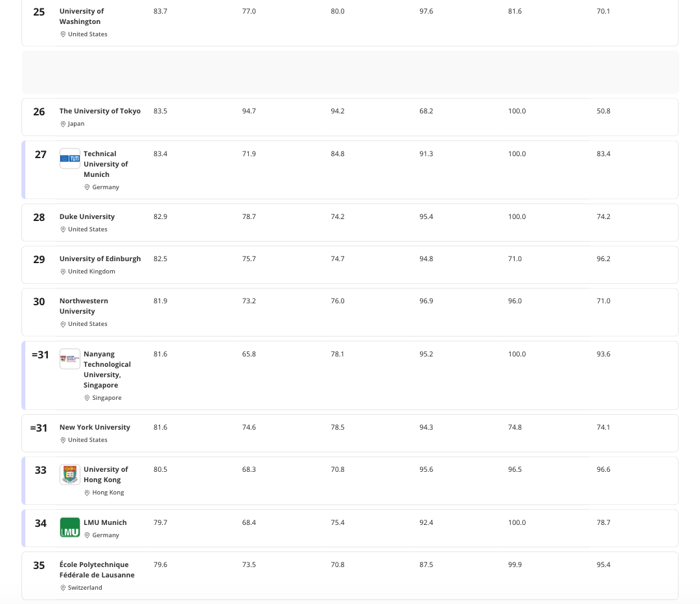The height and width of the screenshot is (604, 700).
Task: Click the green LMU Munich logo
Action: (x=70, y=528)
